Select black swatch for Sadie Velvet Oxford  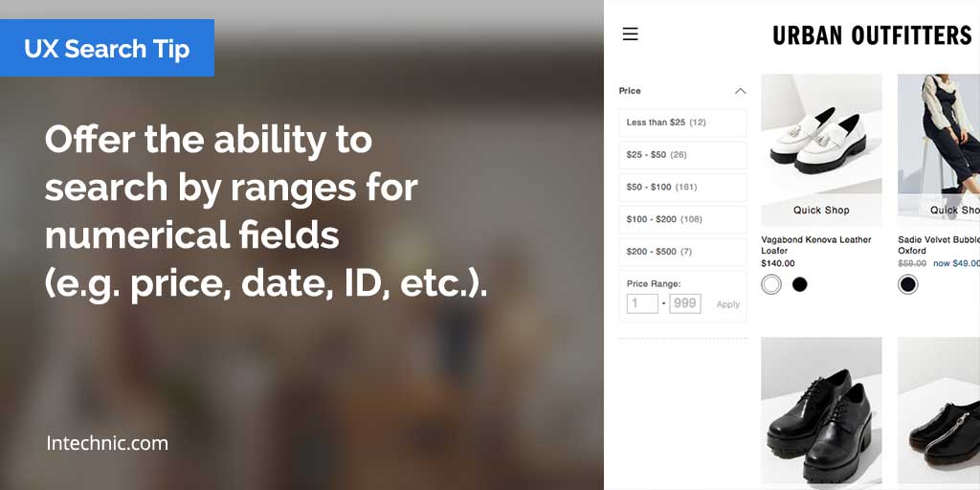pyautogui.click(x=908, y=284)
